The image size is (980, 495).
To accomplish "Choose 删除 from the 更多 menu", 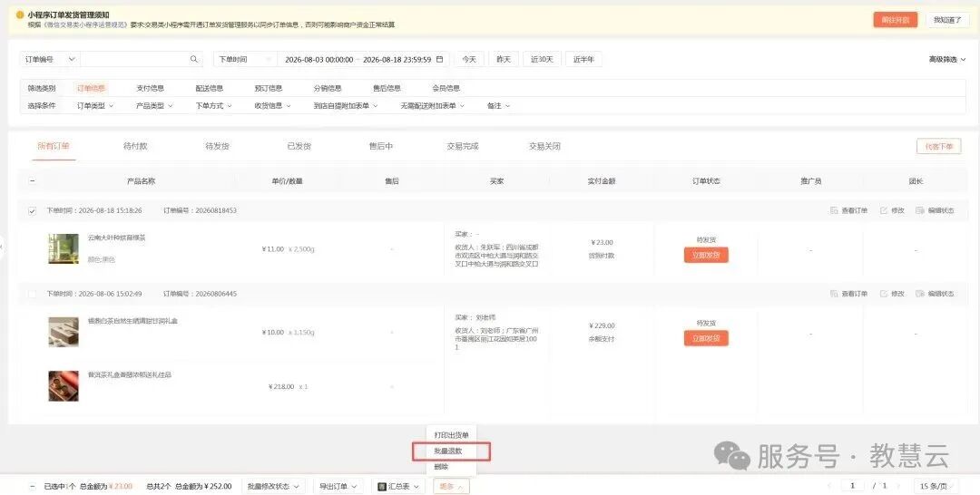I will pos(451,467).
